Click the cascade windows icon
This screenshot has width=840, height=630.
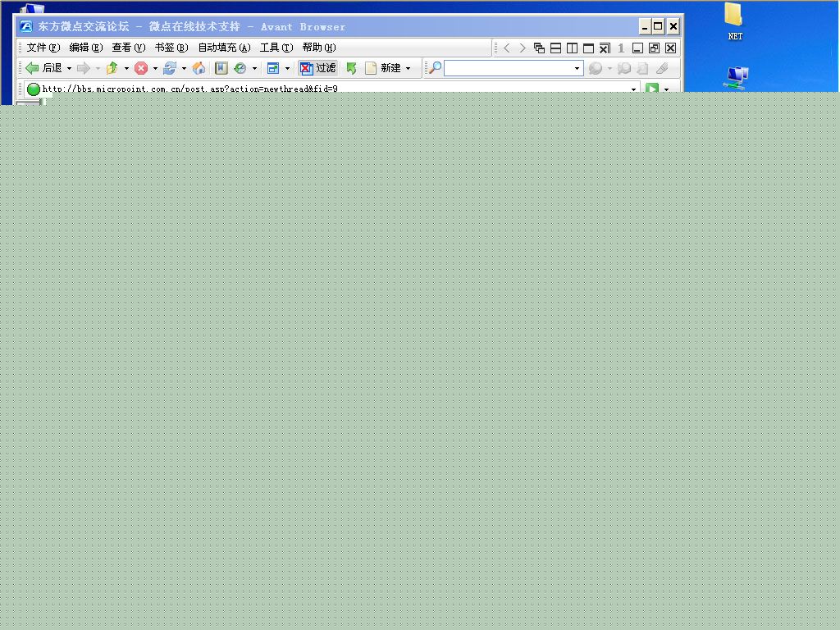pos(540,48)
